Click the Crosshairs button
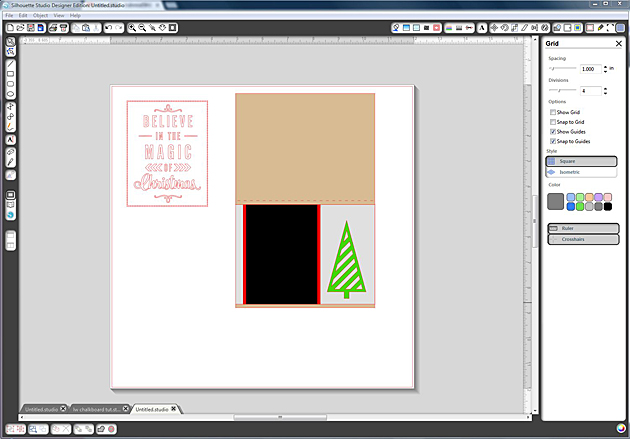630x439 pixels. [x=583, y=239]
